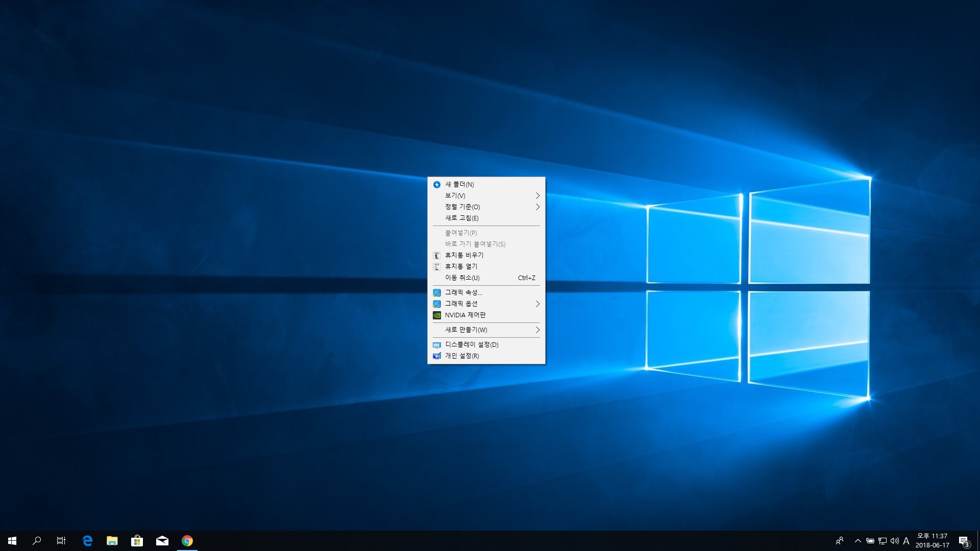Choose 새로 고침(E) to refresh desktop

486,218
